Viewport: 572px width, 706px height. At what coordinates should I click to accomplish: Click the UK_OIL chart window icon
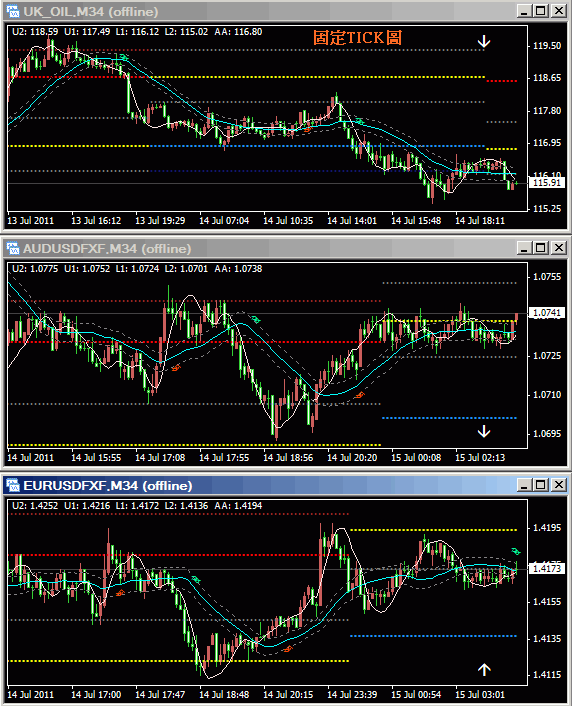click(13, 11)
